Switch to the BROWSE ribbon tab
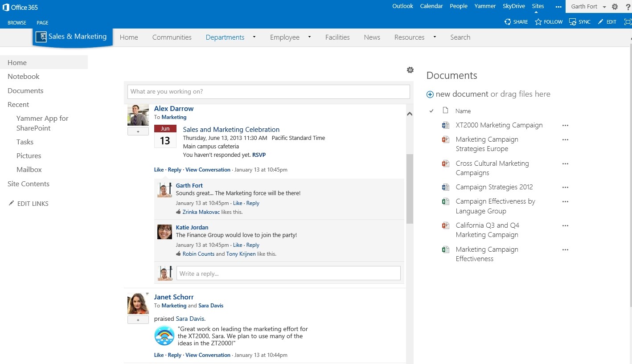The width and height of the screenshot is (632, 364). pos(17,23)
